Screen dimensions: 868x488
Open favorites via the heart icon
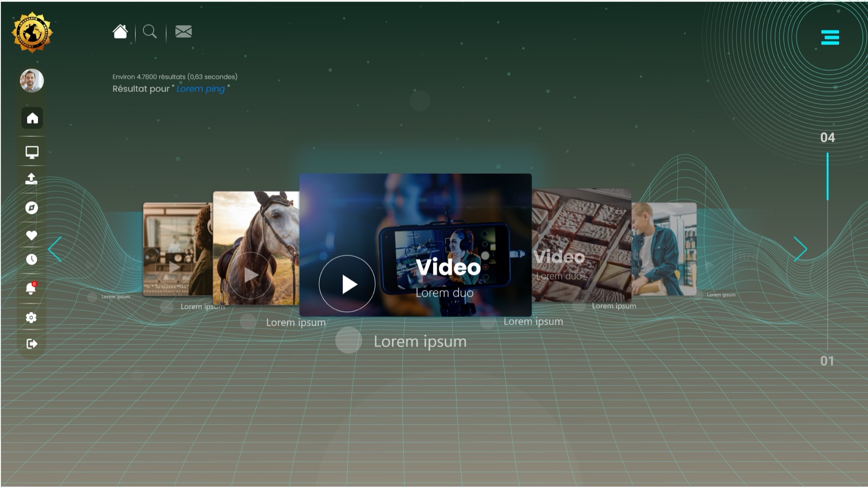coord(31,236)
